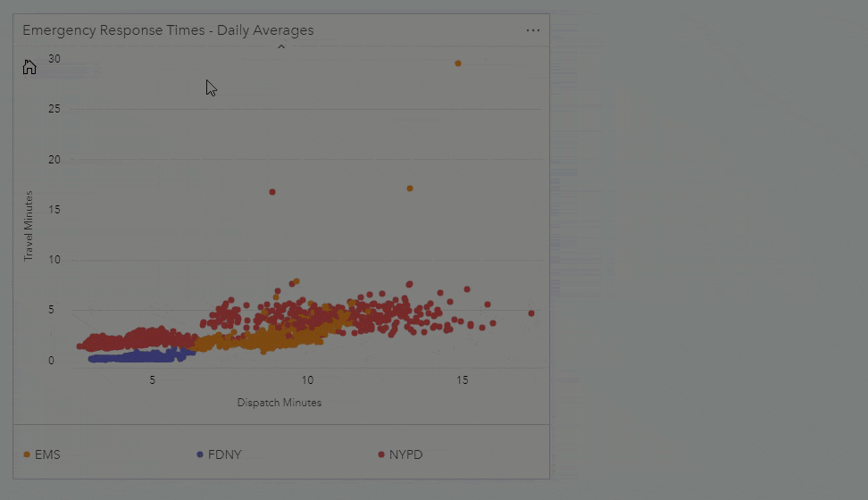Click the 30 label on the vertical axis
Screen dimensions: 868x500
point(55,59)
